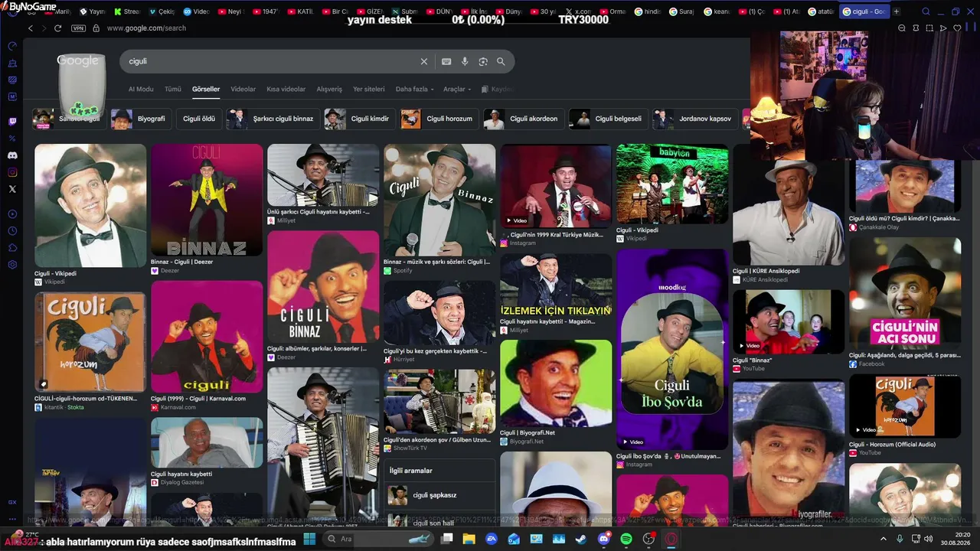Image resolution: width=980 pixels, height=551 pixels.
Task: Start a voice search with the microphone
Action: (x=465, y=61)
